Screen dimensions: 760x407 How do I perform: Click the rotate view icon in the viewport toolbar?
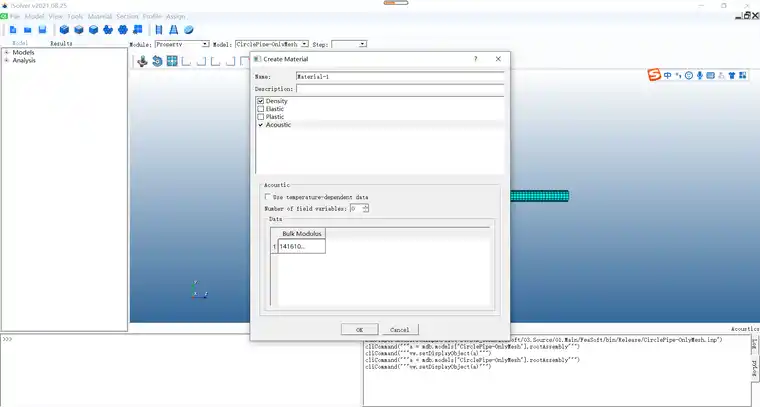[x=157, y=62]
